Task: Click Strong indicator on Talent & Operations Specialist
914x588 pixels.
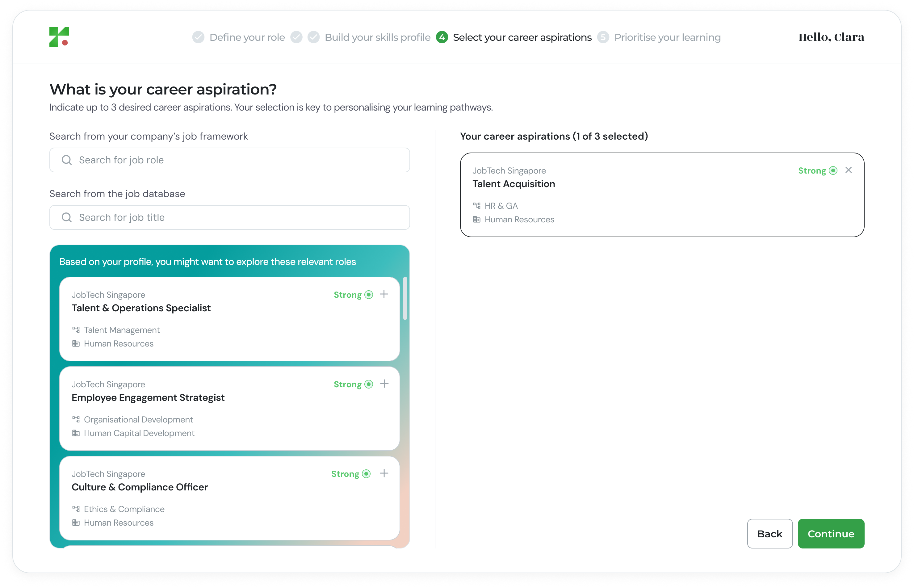Action: click(x=353, y=295)
